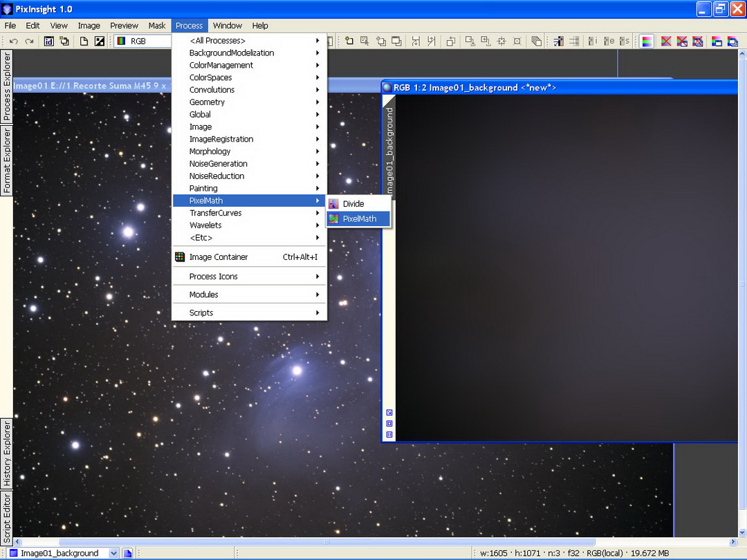Open the File menu

click(10, 26)
